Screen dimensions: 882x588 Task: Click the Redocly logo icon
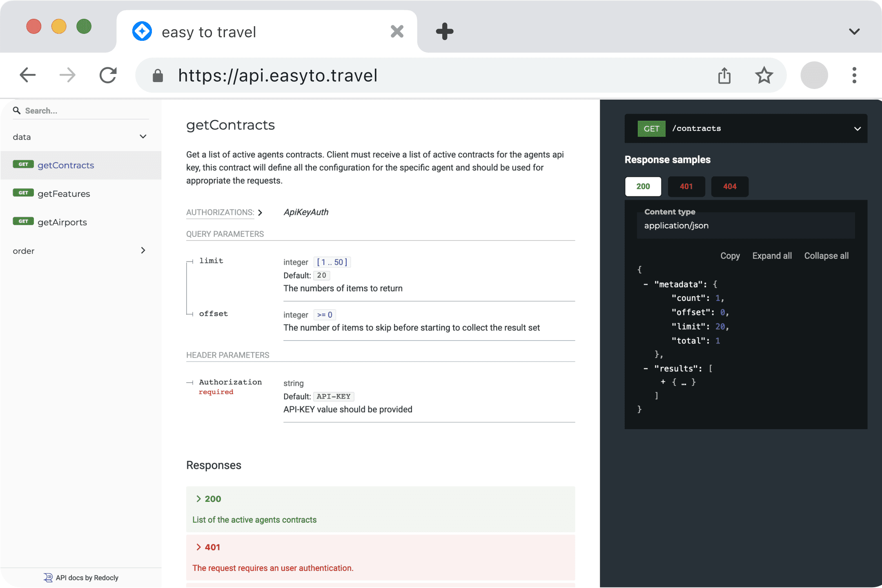[x=48, y=577]
